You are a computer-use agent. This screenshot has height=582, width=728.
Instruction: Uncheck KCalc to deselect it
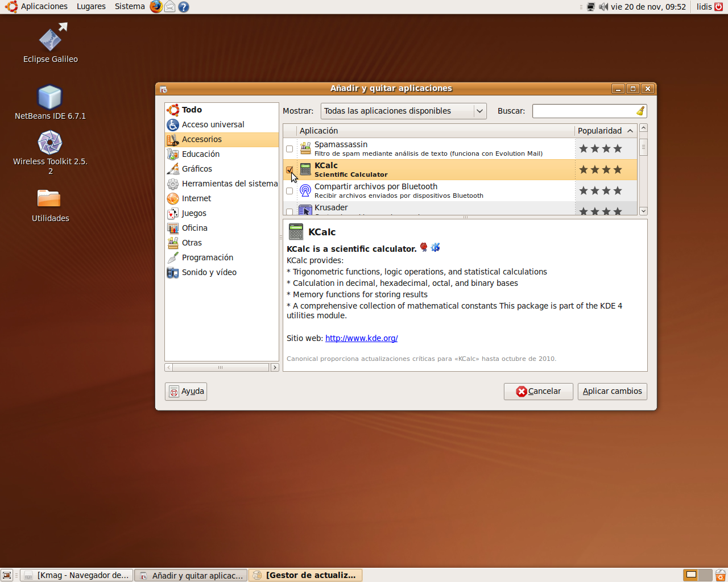[x=289, y=170]
